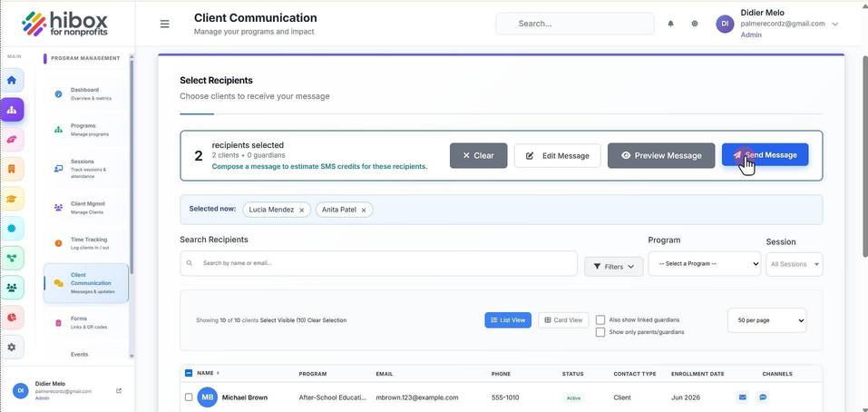Tick the Show only parents/guardians checkbox
Image resolution: width=868 pixels, height=412 pixels.
[x=600, y=332]
